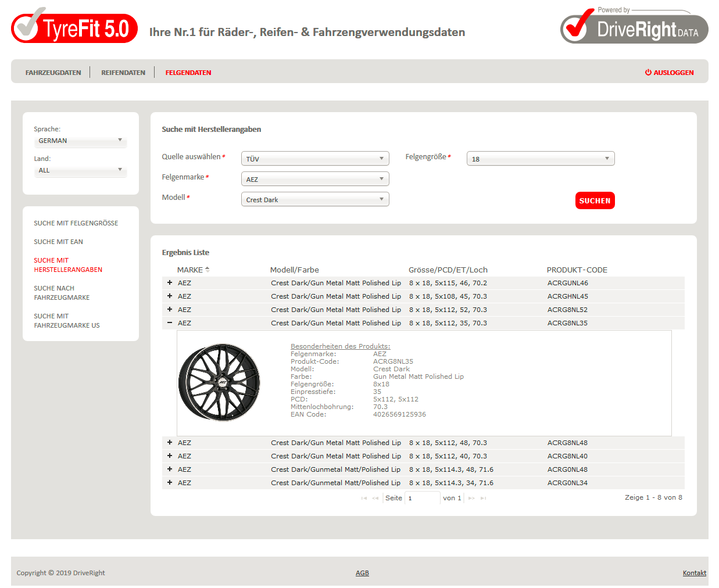Open the Felgengröße size dropdown
The image size is (719, 588).
point(540,159)
